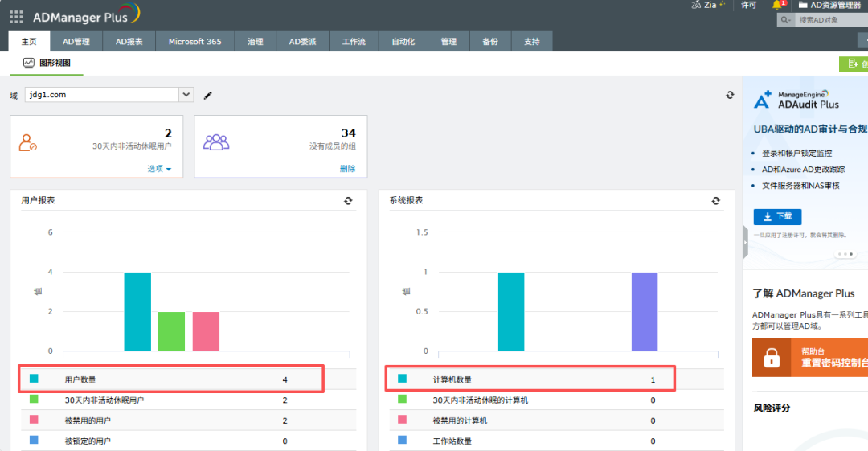Open the apps grid launcher icon

16,17
